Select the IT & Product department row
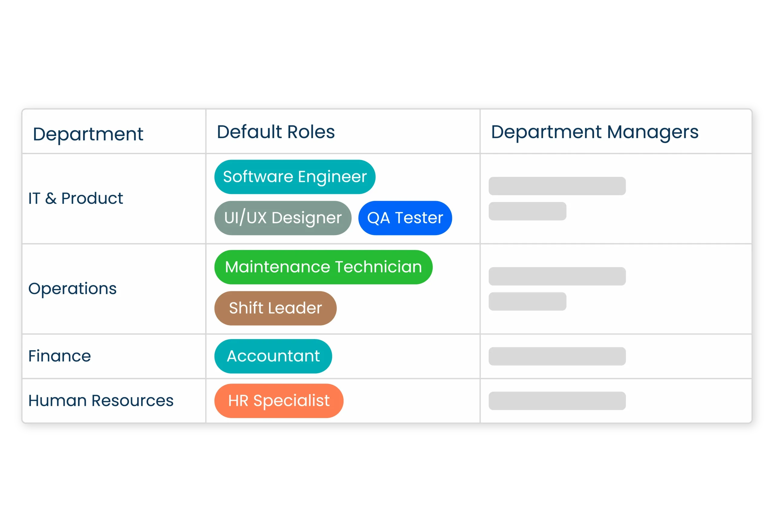 76,198
